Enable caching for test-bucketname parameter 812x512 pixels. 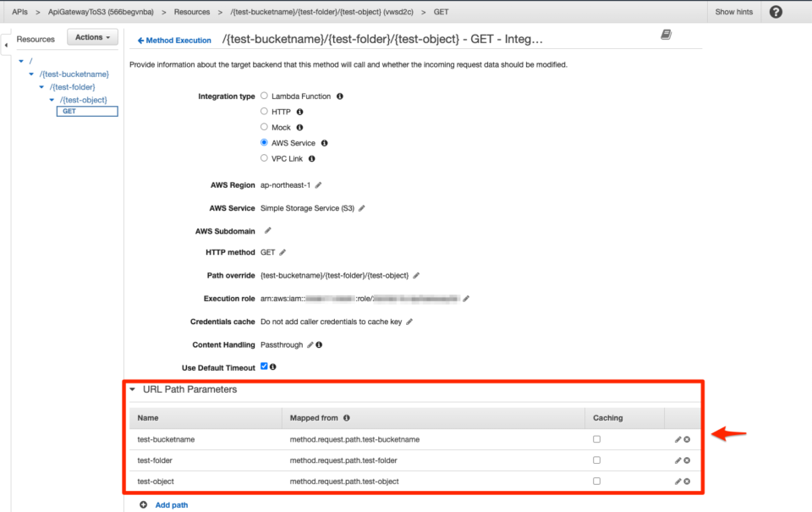[595, 438]
